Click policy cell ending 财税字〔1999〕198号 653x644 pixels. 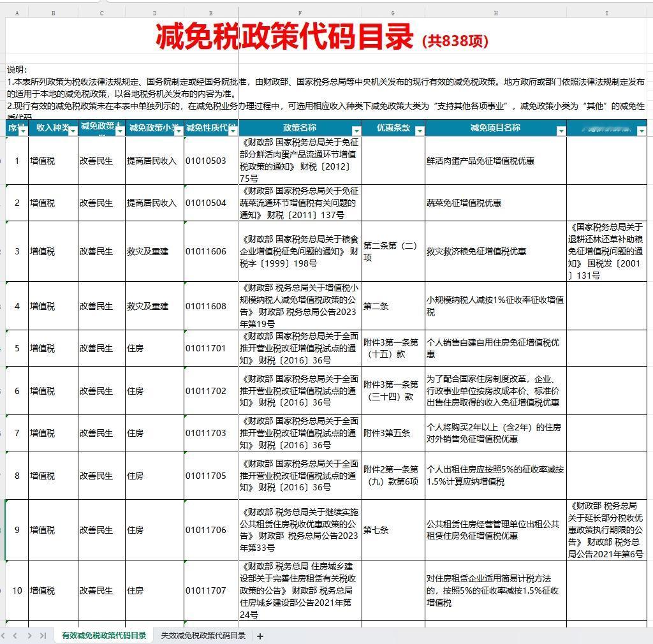(300, 251)
